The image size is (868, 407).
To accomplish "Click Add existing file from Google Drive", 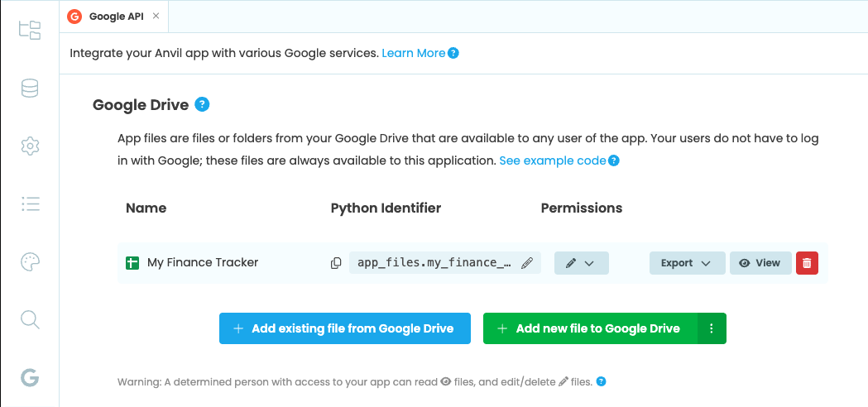I will click(345, 328).
